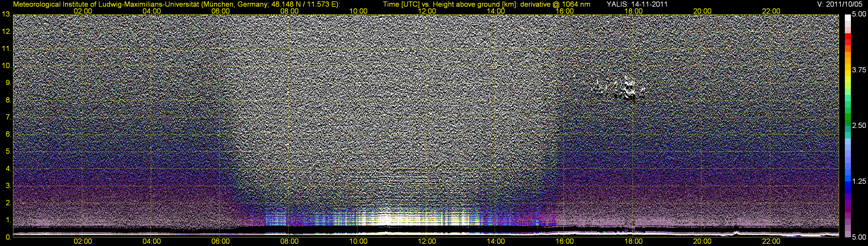Click the 5. km height axis label

point(8,152)
